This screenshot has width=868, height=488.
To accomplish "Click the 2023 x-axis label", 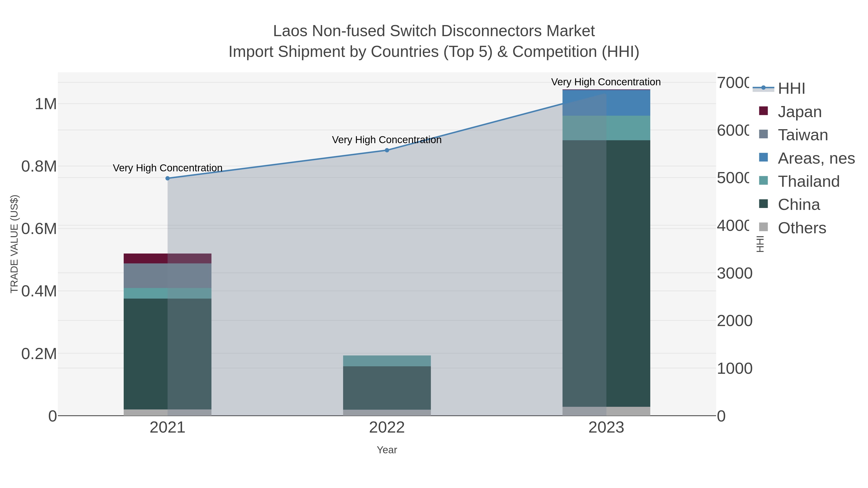I will 606,428.
